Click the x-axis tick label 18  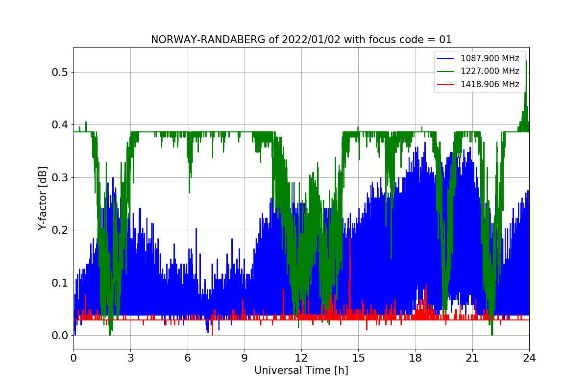(x=416, y=358)
